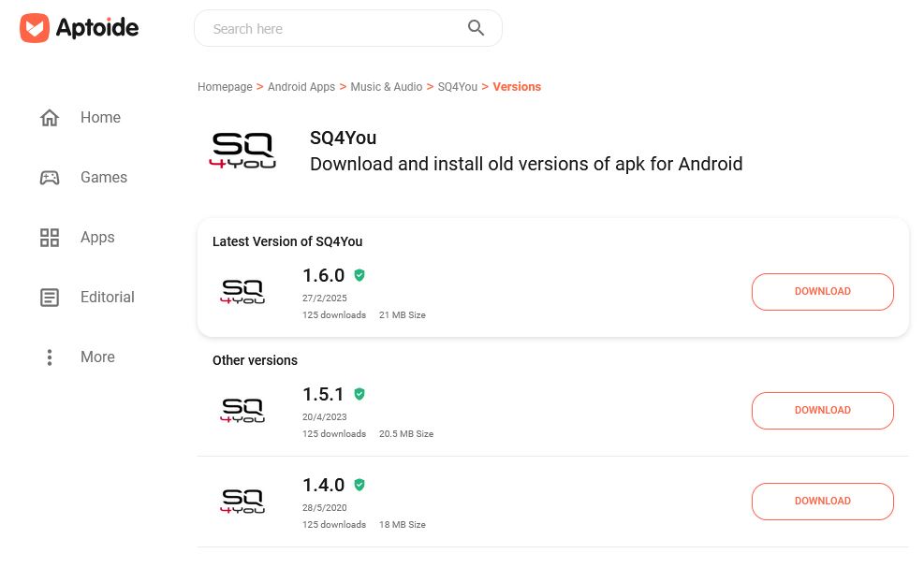Viewport: 924px width, 568px height.
Task: Click the trusted shield badge next to 1.4.0
Action: (x=359, y=485)
